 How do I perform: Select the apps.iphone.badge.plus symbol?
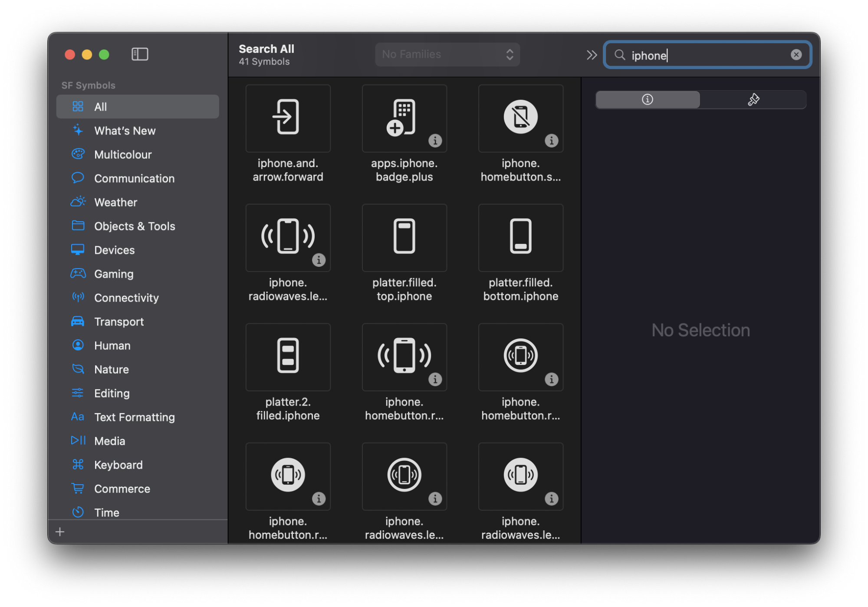[x=404, y=118]
